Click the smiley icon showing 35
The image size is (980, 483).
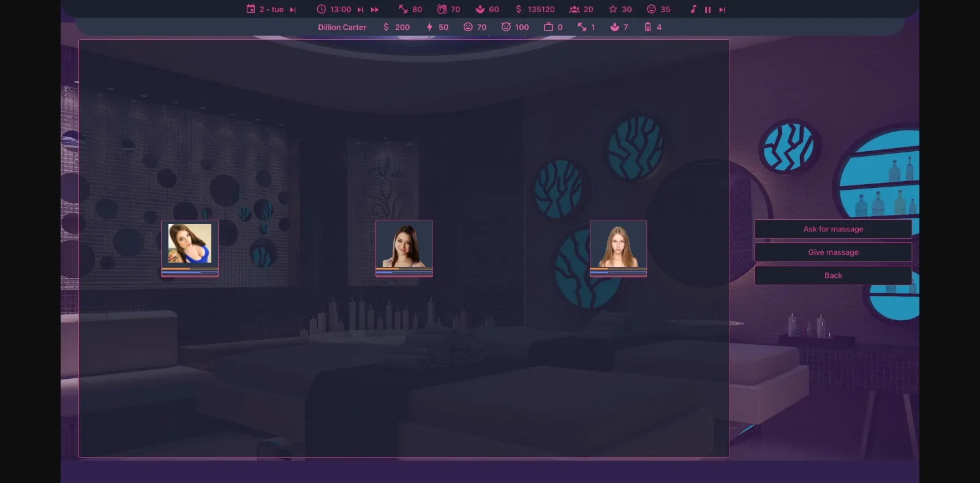click(651, 9)
